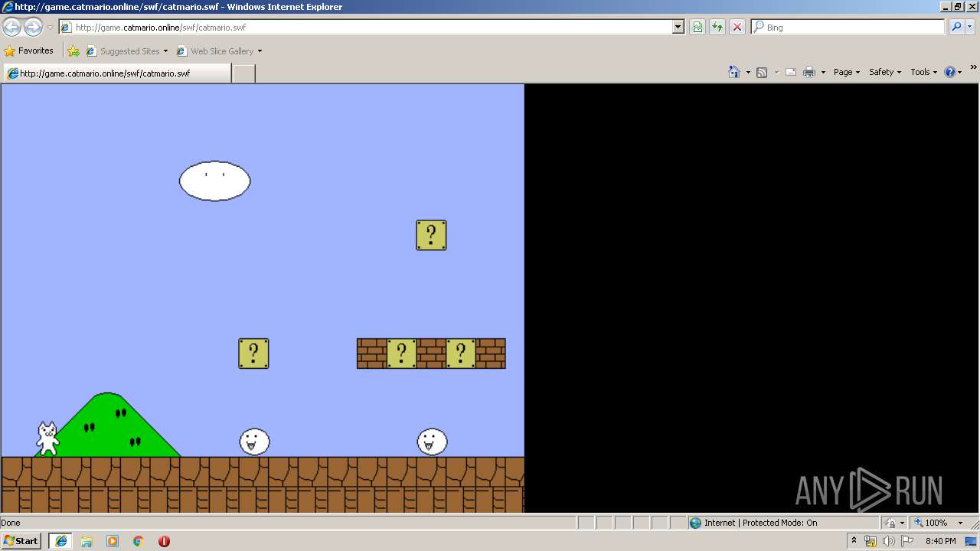Click the security lock status icon
This screenshot has height=551, width=980.
[890, 523]
